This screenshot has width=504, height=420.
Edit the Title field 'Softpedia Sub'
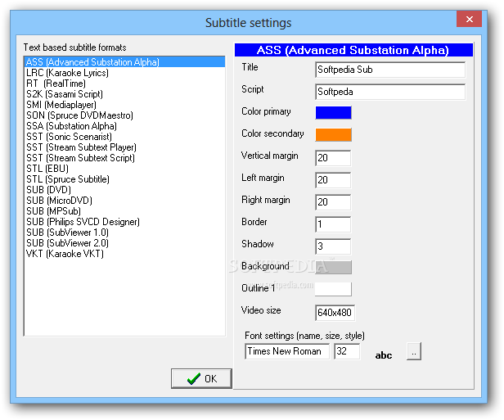390,70
